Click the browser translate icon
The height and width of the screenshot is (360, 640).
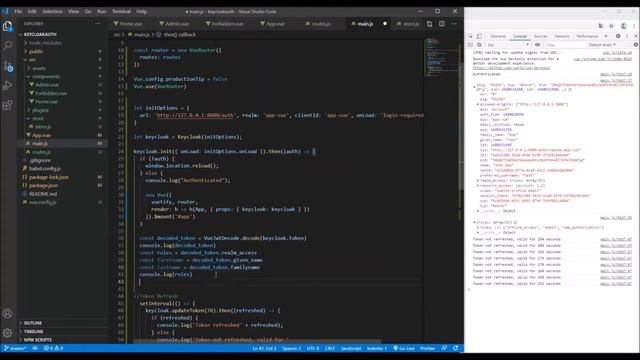[600, 26]
